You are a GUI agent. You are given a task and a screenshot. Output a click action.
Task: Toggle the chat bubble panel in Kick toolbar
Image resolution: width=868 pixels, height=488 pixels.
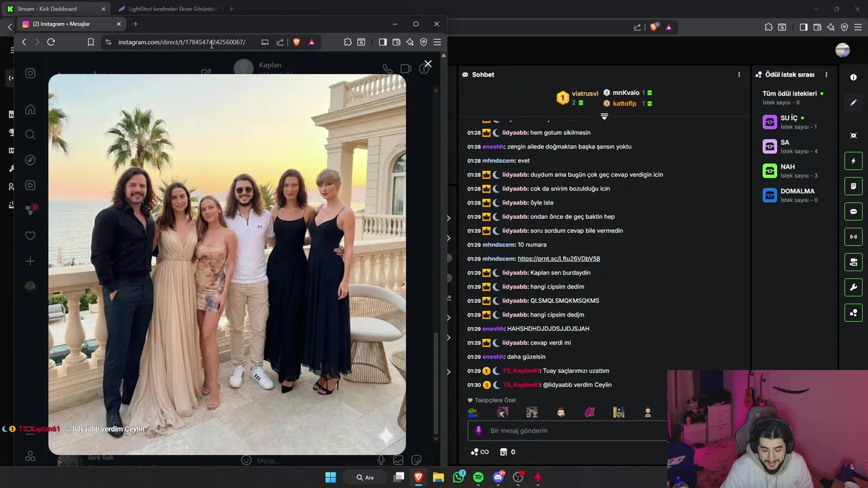pos(853,211)
